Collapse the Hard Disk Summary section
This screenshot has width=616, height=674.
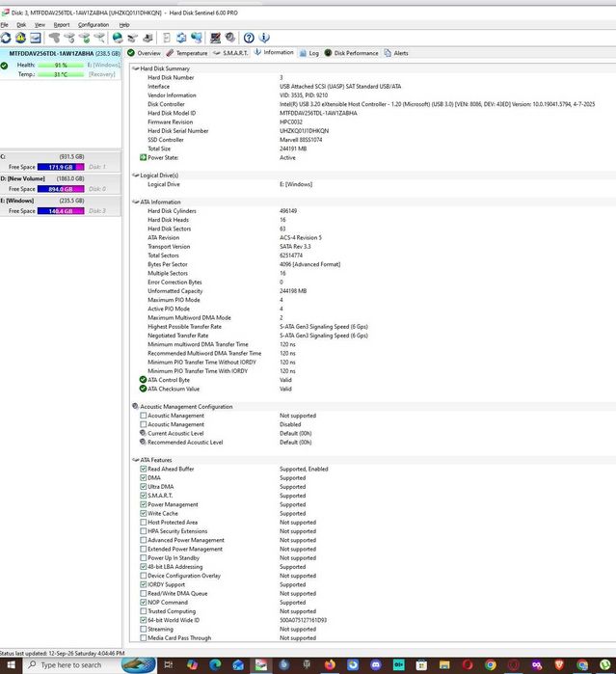[x=135, y=68]
